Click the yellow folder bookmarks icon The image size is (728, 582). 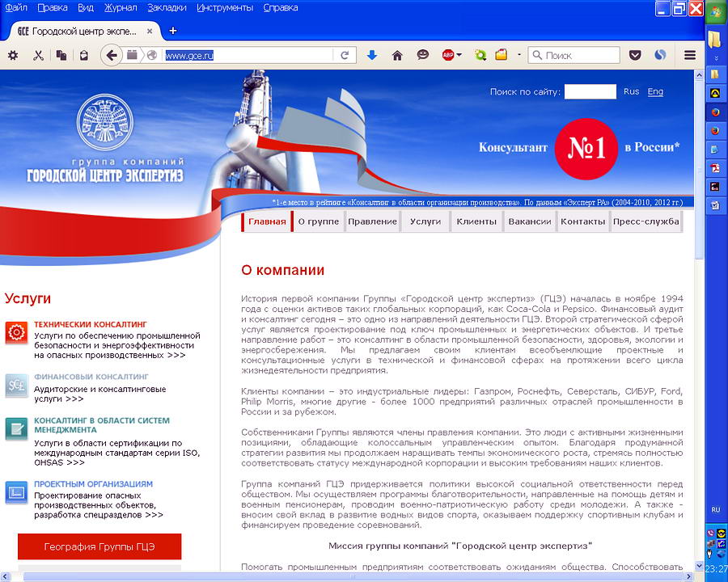click(501, 55)
